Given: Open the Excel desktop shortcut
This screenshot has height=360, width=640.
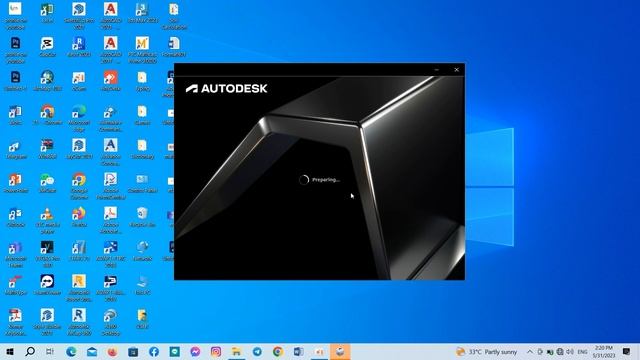Looking at the screenshot, I should click(47, 13).
